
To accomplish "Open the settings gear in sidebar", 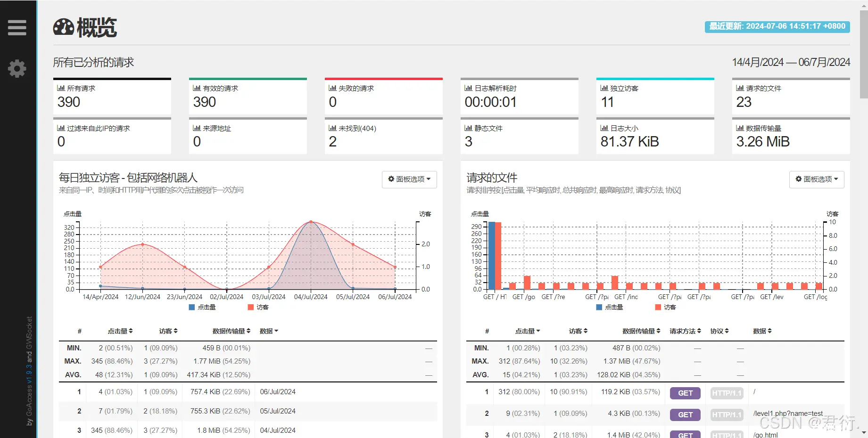I will pos(17,69).
